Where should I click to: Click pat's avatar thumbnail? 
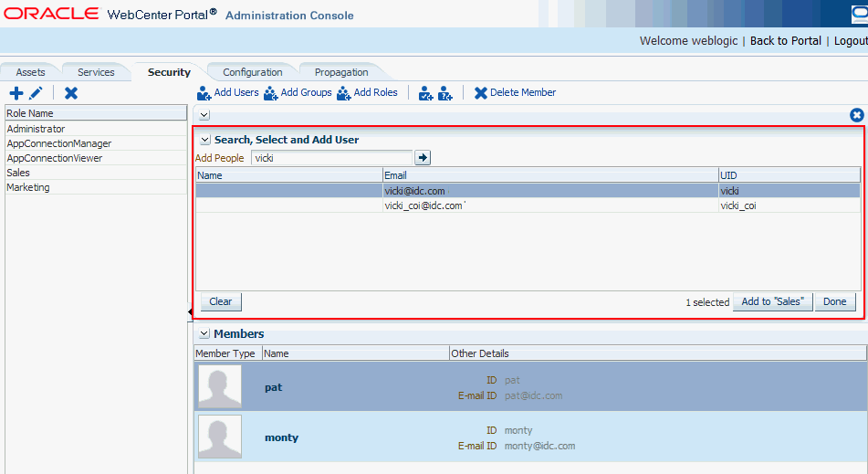click(220, 386)
